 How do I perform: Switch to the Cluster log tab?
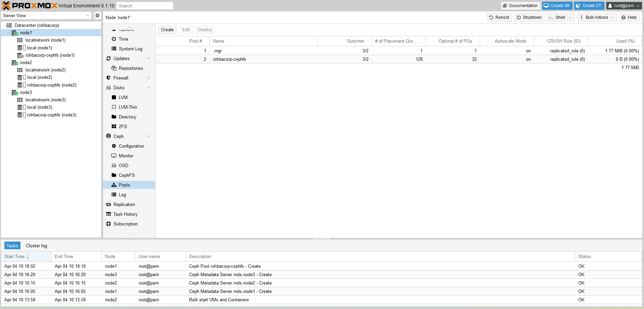tap(37, 246)
